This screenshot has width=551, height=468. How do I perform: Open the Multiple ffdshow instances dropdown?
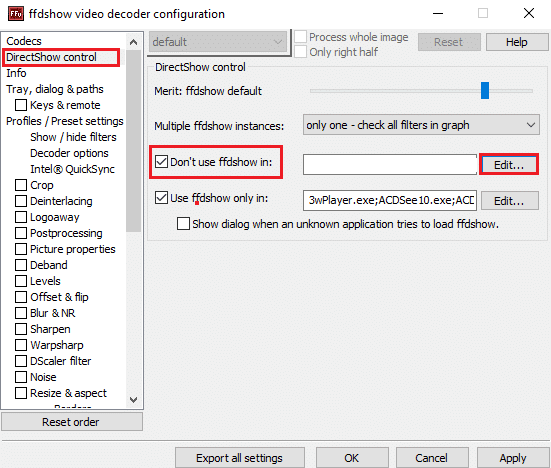tap(421, 125)
